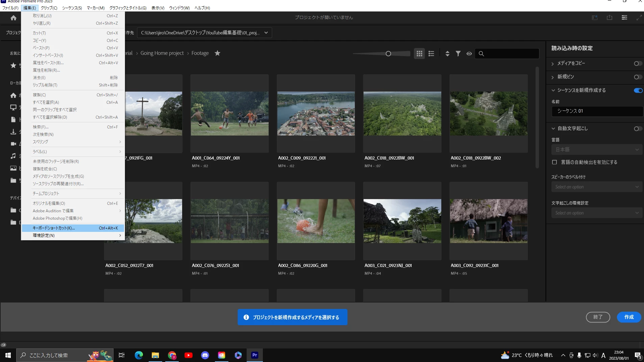The image size is (644, 362).
Task: Enable 自動文字起こし switch
Action: coord(638,128)
